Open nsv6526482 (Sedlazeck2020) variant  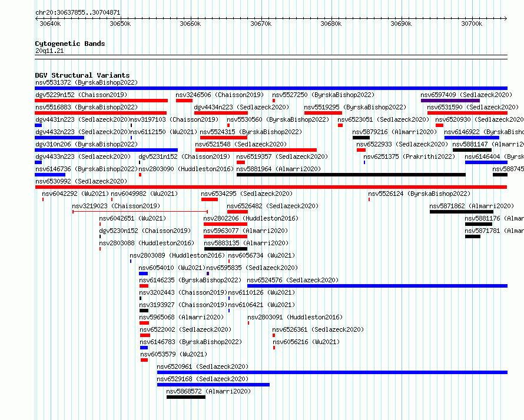273,206
